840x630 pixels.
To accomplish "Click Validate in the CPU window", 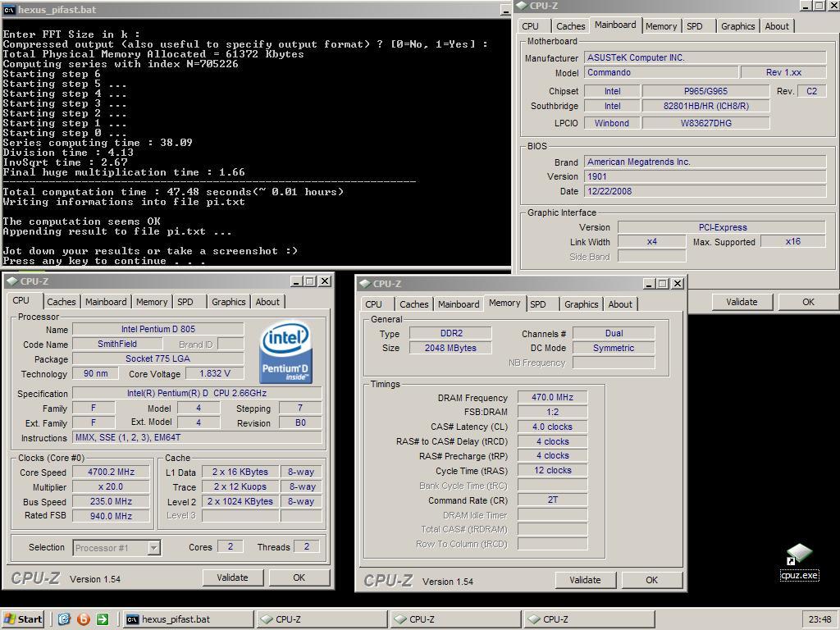I will tap(232, 577).
